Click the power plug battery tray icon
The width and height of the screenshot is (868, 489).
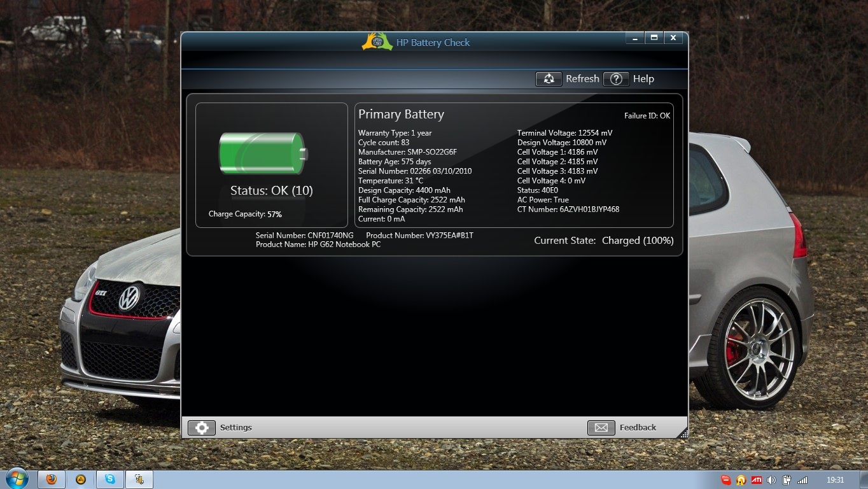[787, 480]
